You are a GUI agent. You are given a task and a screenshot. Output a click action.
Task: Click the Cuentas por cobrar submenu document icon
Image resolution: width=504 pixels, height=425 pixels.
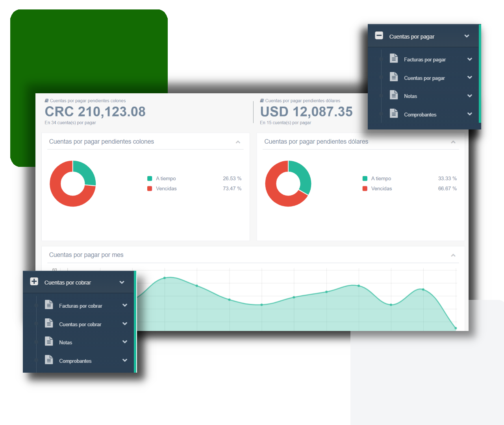coord(49,323)
